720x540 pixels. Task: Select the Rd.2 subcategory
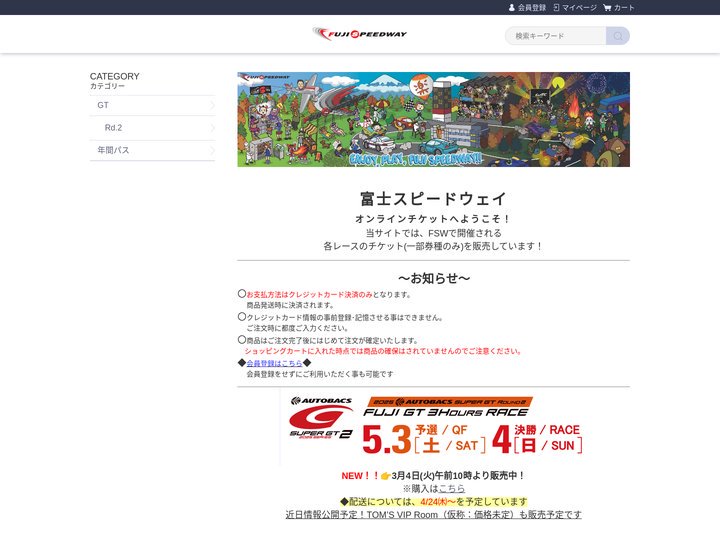point(152,128)
